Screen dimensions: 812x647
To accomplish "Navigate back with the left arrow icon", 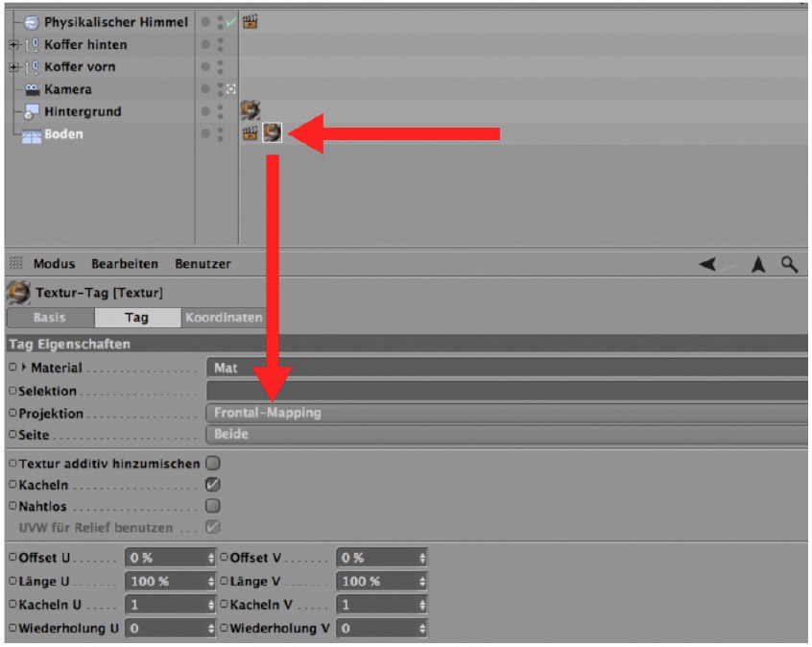I will pos(707,264).
